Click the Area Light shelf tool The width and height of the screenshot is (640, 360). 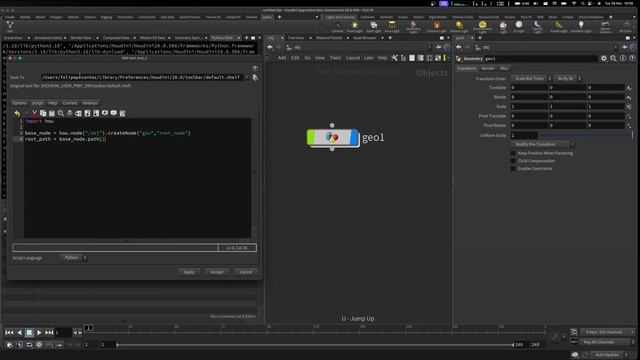[x=391, y=27]
